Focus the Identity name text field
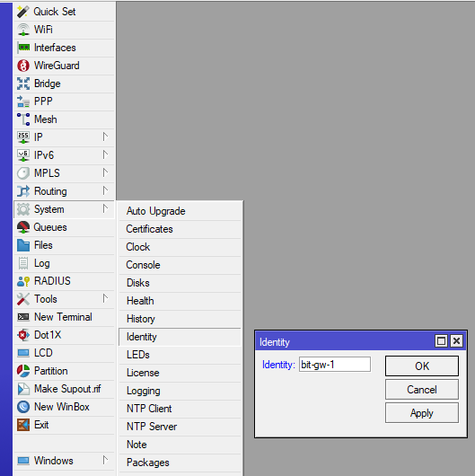 point(335,365)
